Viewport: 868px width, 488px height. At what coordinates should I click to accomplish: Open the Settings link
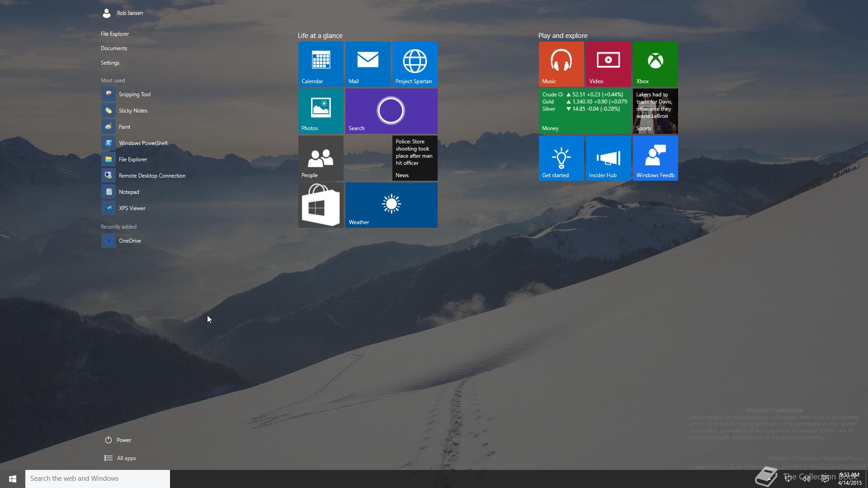click(110, 63)
